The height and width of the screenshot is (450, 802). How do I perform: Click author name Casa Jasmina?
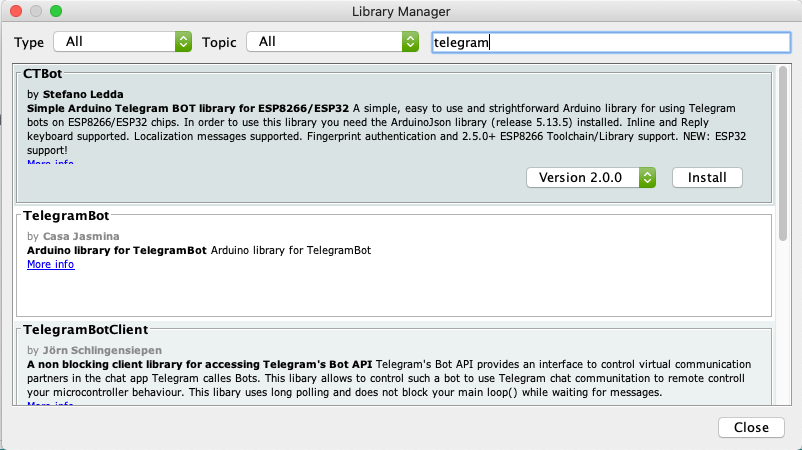[81, 236]
